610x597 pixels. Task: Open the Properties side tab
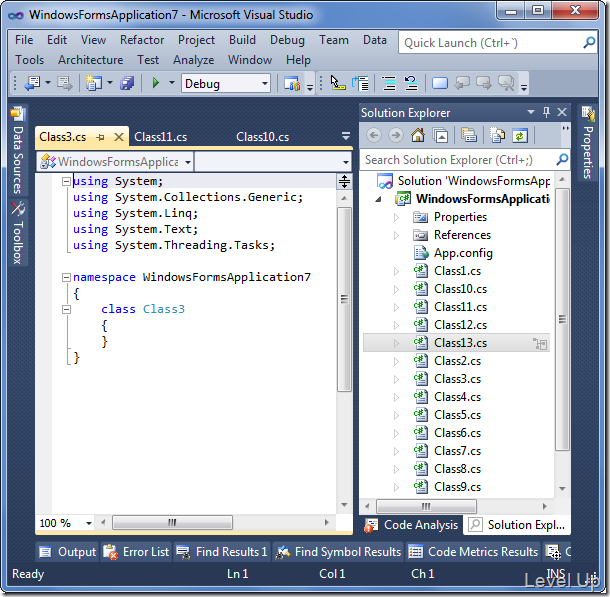point(588,143)
